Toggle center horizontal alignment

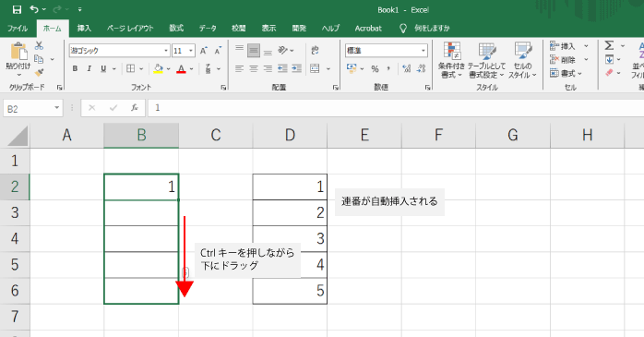[x=254, y=68]
